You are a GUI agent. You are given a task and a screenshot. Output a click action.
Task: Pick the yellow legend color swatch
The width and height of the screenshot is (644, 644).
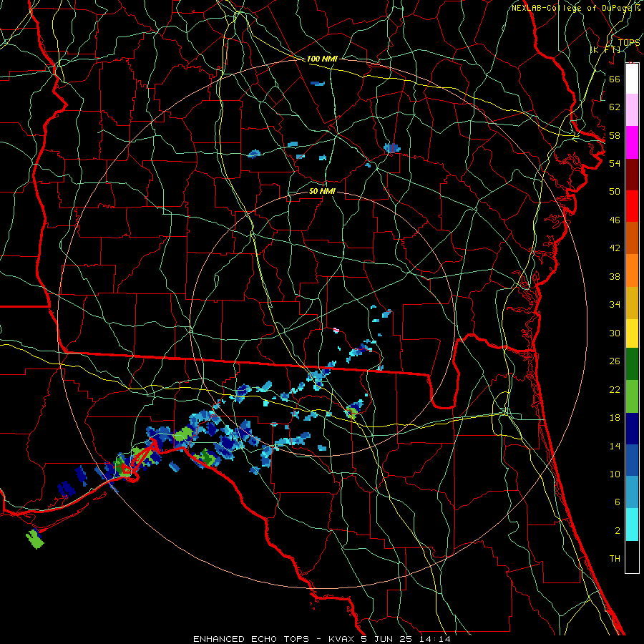coord(632,333)
